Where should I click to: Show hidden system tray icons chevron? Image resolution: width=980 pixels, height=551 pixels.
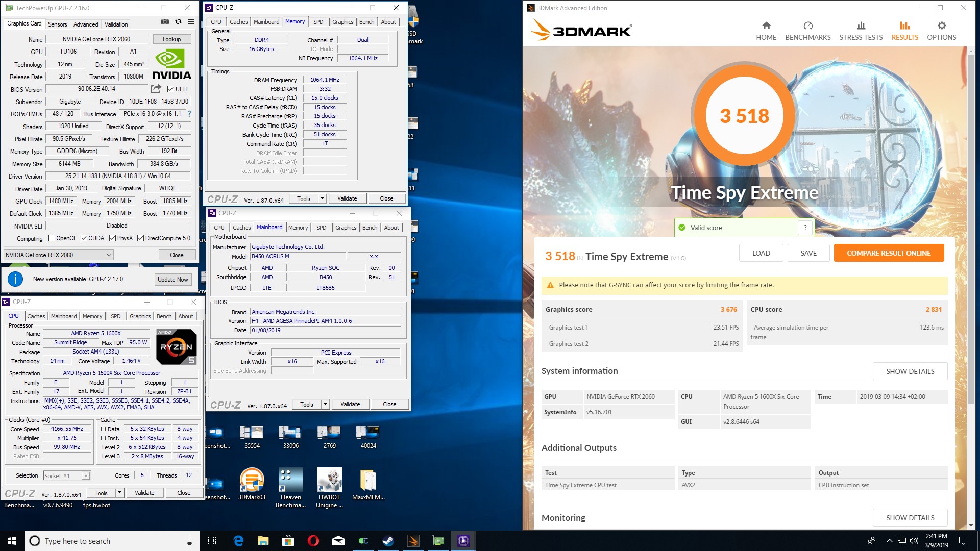889,541
